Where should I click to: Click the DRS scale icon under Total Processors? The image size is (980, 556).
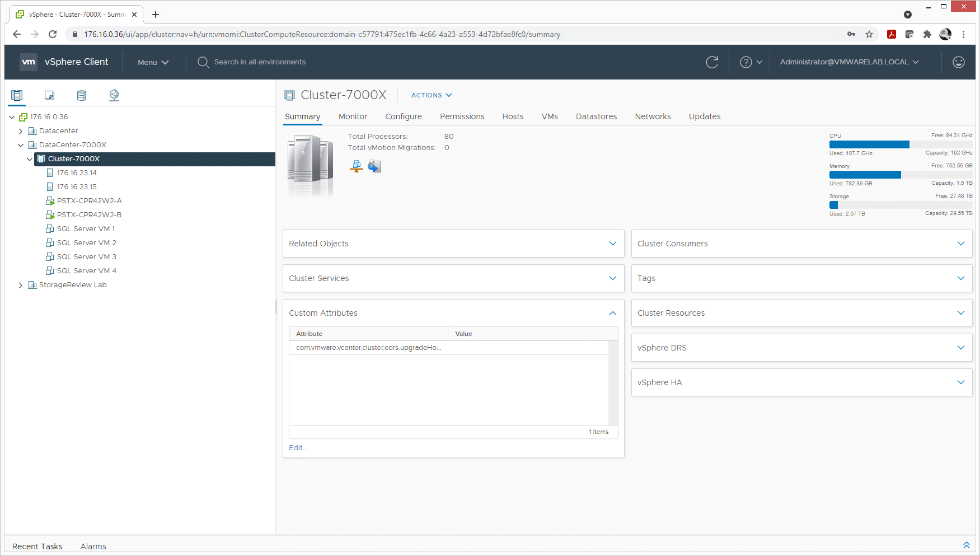[x=357, y=166]
